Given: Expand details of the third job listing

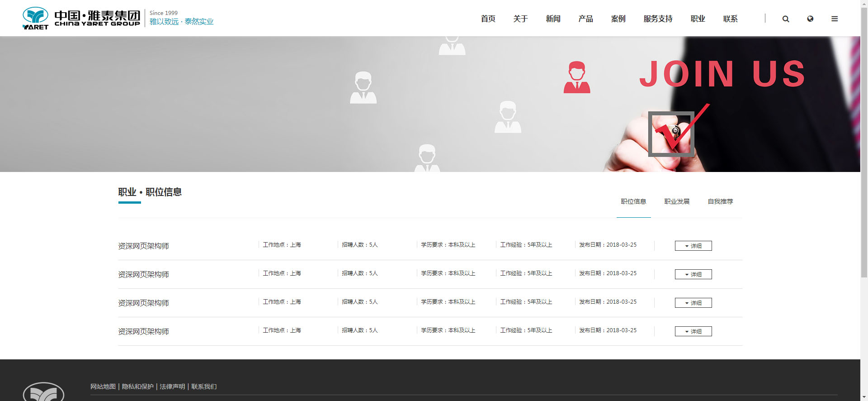Looking at the screenshot, I should coord(693,303).
